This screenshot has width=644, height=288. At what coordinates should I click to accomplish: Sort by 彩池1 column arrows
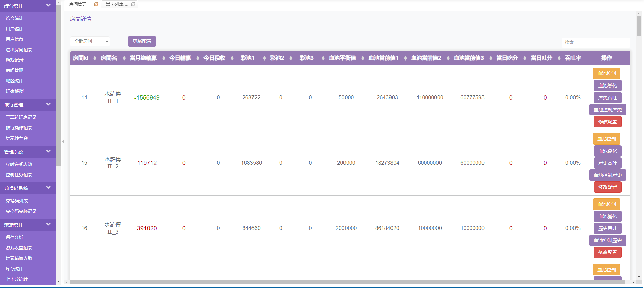click(x=264, y=58)
